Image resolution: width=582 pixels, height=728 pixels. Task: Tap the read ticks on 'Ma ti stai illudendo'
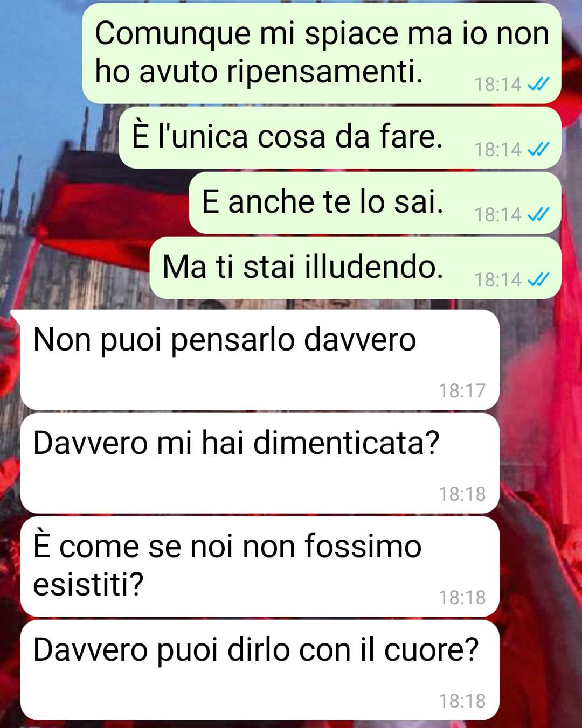[x=538, y=279]
